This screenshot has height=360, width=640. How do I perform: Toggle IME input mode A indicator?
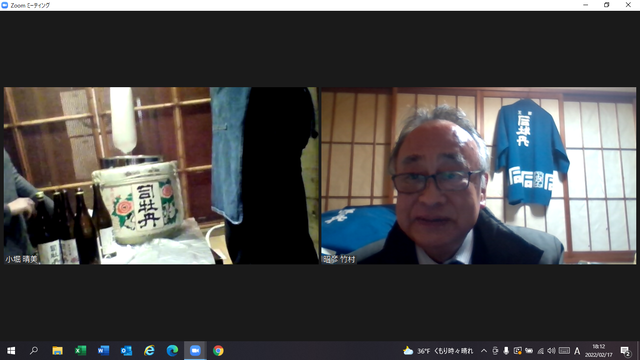[577, 351]
